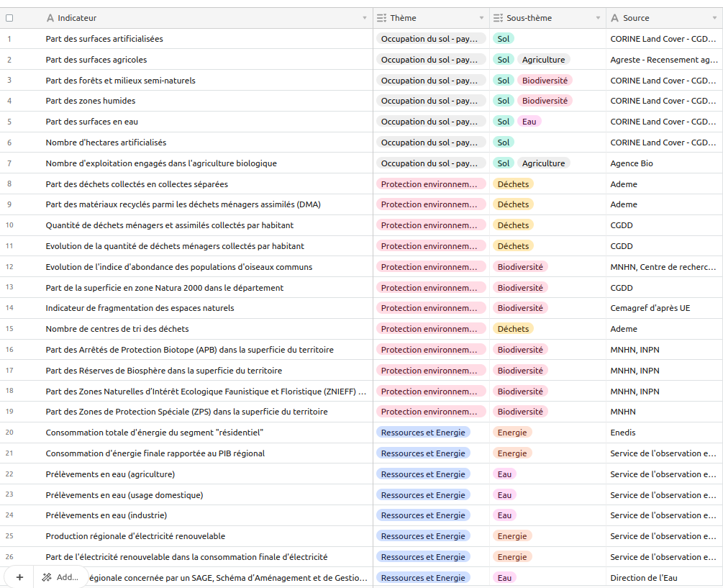Click the yellow Déchets tag in row 8

tap(513, 184)
